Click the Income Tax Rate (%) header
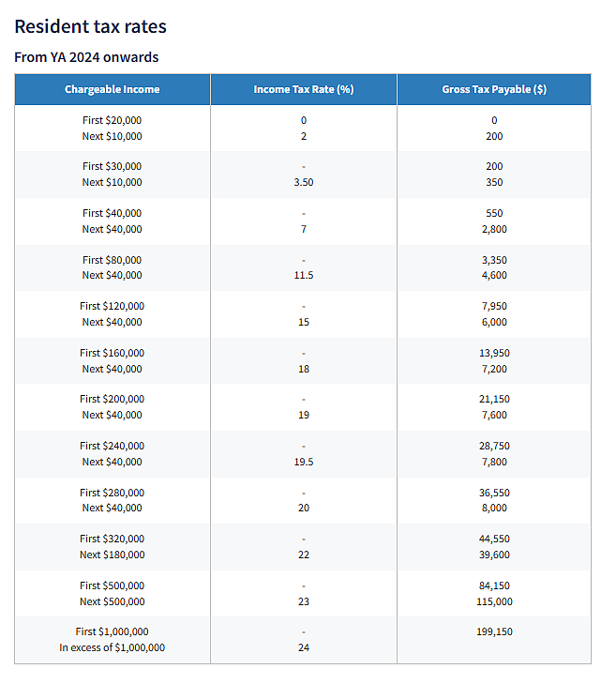 (x=304, y=89)
